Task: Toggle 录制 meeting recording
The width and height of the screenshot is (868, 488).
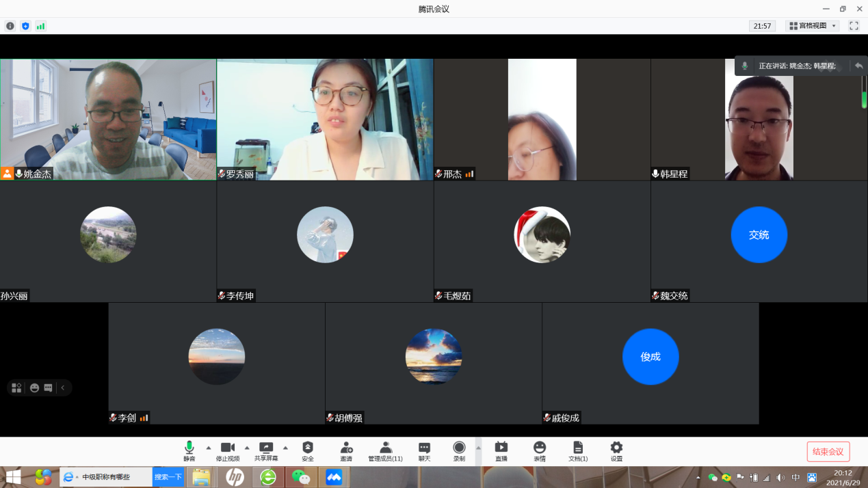Action: [459, 451]
